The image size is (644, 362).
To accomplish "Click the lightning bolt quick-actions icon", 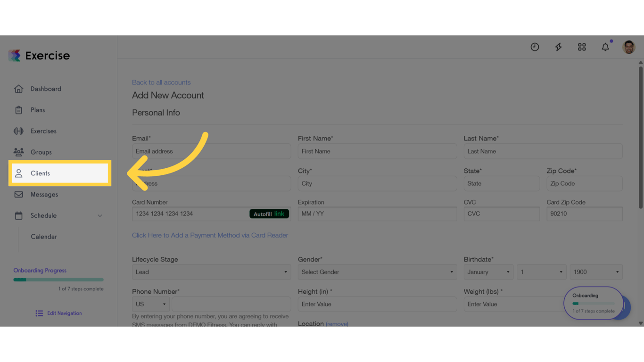I will click(x=558, y=47).
